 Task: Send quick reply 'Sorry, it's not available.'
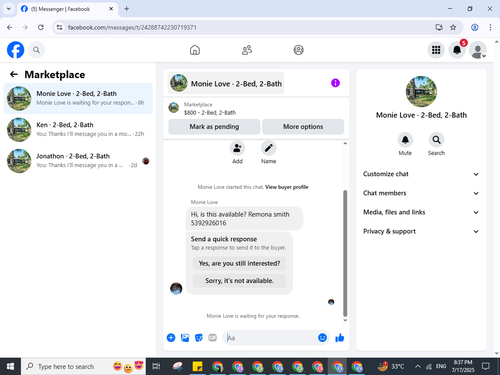[239, 281]
